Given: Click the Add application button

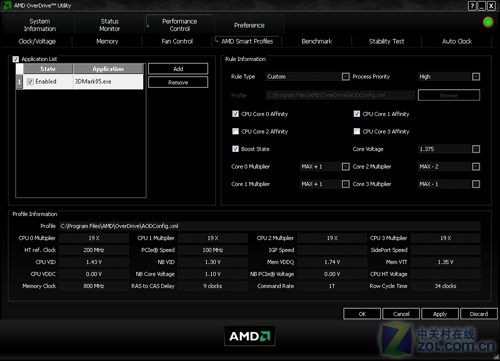Looking at the screenshot, I should click(x=178, y=69).
